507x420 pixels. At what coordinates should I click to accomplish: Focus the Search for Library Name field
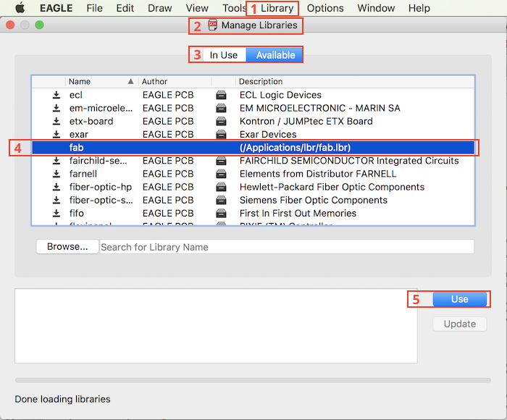pos(287,247)
